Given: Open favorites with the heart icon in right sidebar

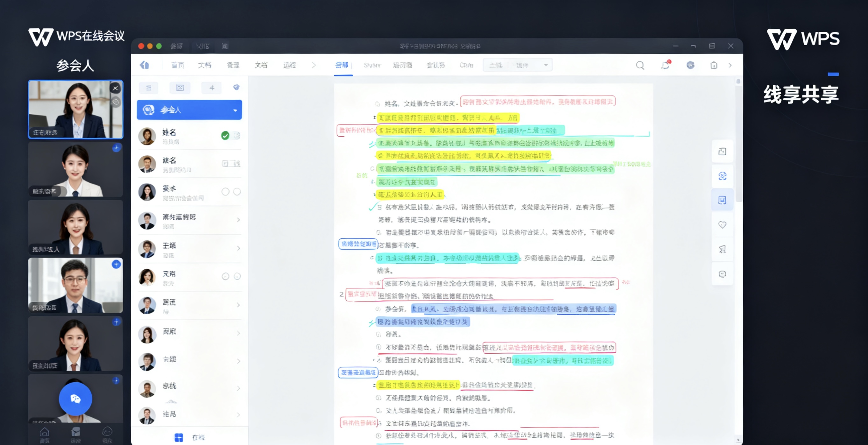Looking at the screenshot, I should (722, 225).
